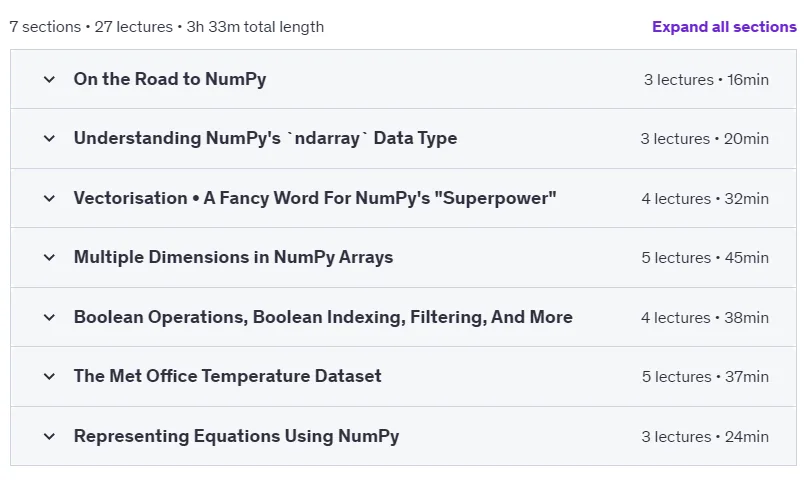The image size is (808, 482).
Task: Click the 3 lectures 16min label
Action: coord(706,80)
